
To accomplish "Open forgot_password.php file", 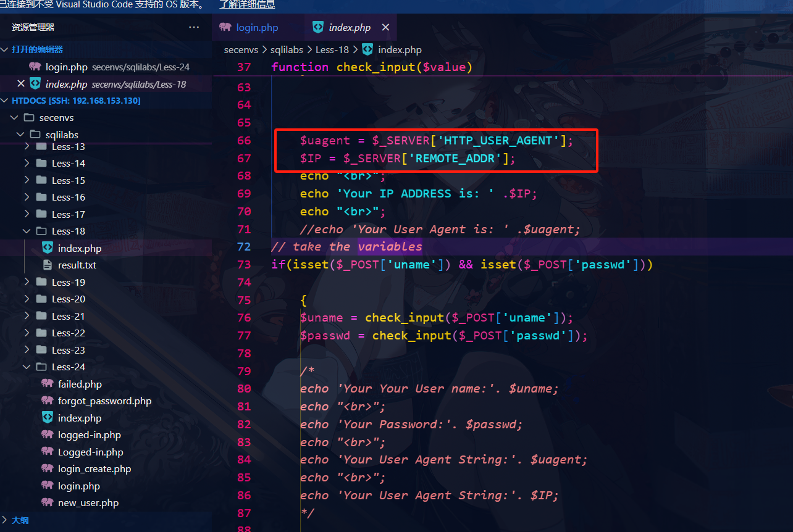I will click(x=106, y=401).
